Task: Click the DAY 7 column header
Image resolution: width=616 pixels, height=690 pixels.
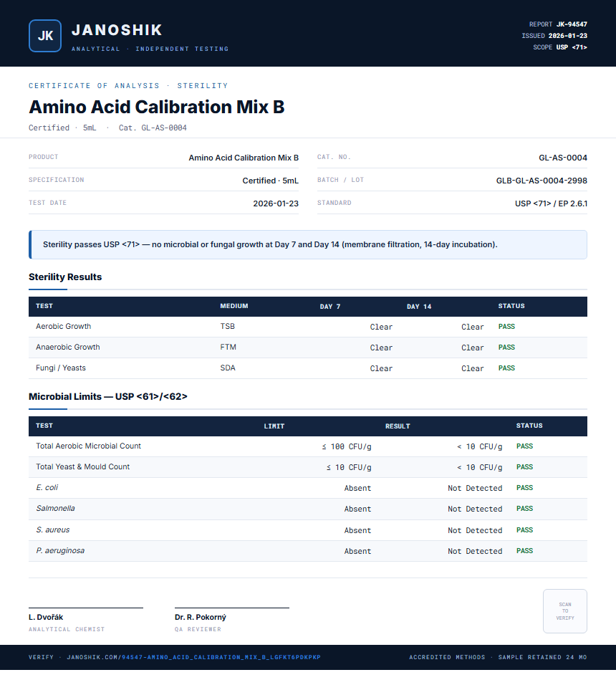Action: coord(330,306)
